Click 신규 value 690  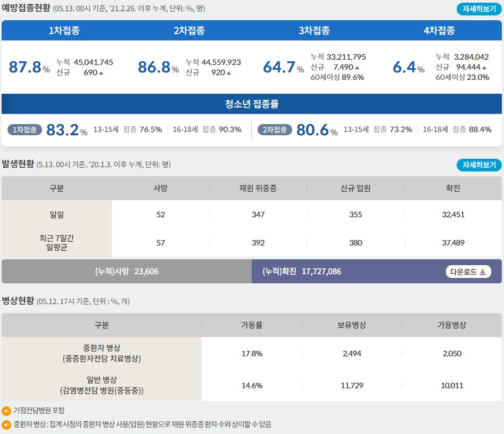click(90, 72)
